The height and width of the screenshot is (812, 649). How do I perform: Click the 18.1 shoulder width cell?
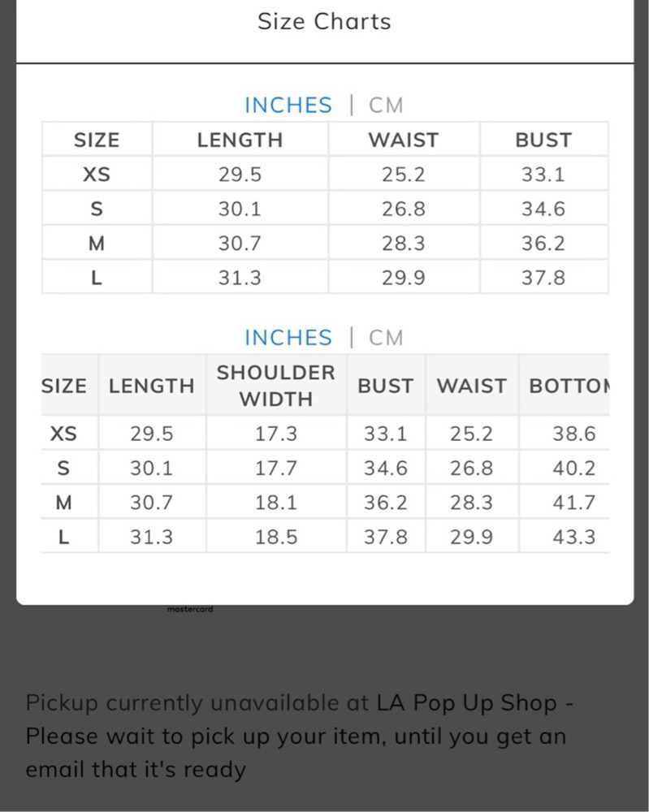point(276,503)
